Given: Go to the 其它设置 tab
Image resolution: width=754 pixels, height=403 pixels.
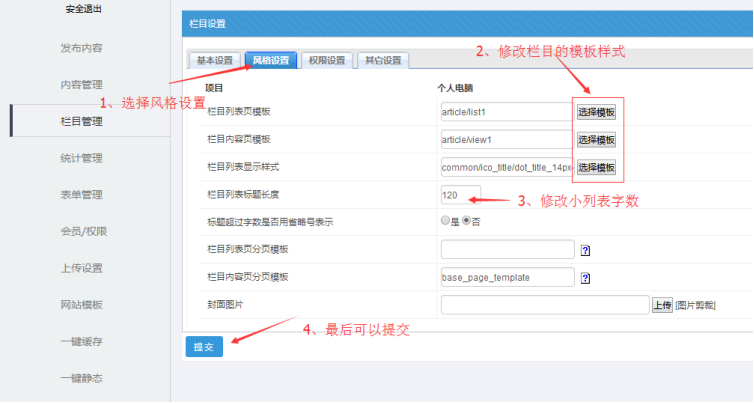Looking at the screenshot, I should coord(381,60).
